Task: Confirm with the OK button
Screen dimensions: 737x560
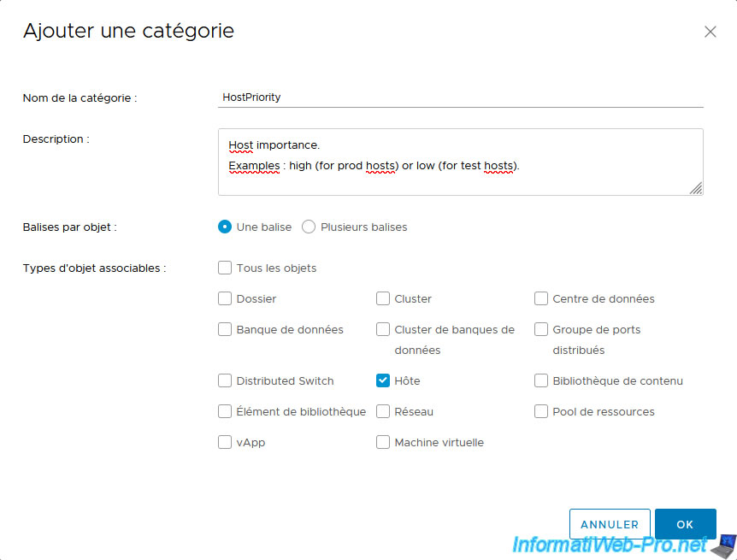Action: pyautogui.click(x=685, y=524)
